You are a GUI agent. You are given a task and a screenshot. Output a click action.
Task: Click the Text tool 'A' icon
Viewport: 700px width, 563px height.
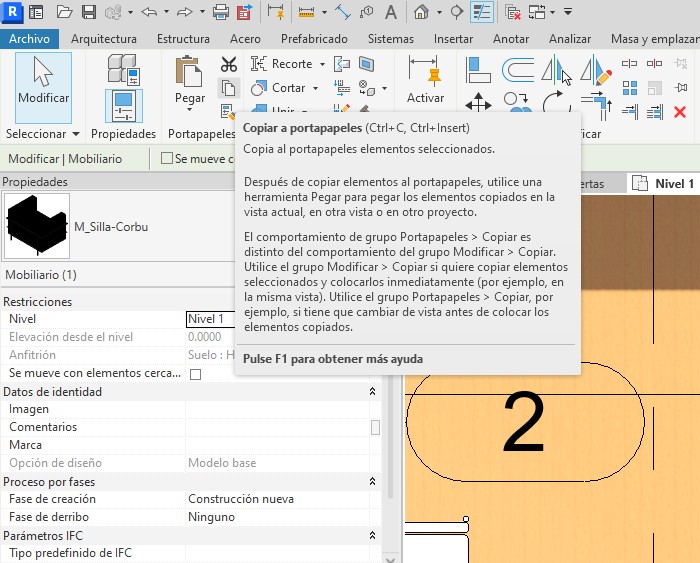point(390,13)
